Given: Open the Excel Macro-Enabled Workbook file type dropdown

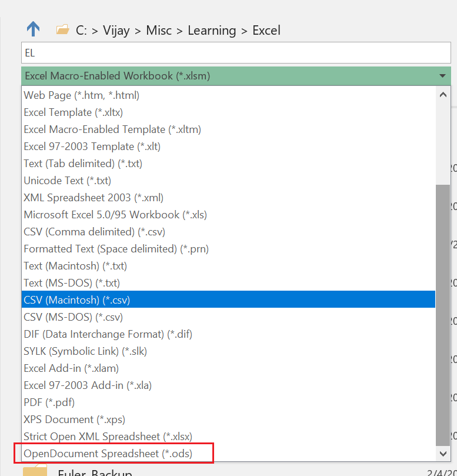Looking at the screenshot, I should 236,76.
